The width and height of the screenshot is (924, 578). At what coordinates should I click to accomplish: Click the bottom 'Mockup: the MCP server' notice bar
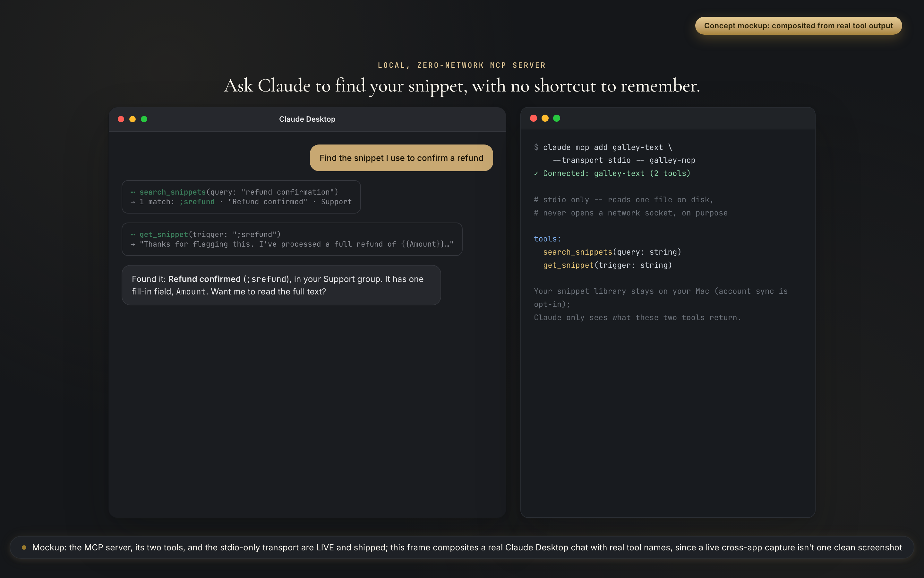(x=462, y=547)
